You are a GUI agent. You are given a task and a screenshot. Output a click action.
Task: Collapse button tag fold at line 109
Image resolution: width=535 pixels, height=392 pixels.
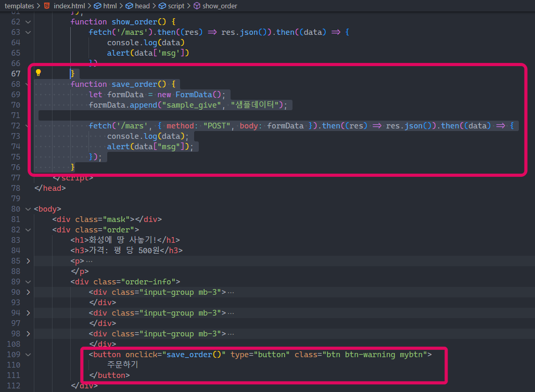tap(28, 355)
